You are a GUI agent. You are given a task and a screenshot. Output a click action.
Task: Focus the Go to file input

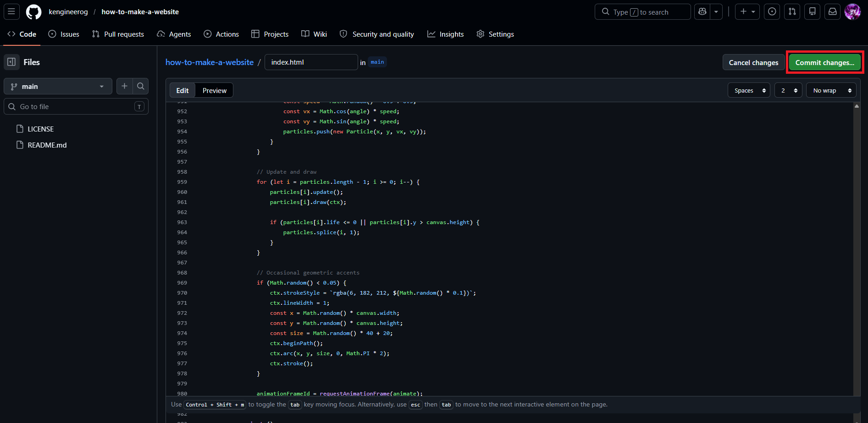click(x=76, y=106)
